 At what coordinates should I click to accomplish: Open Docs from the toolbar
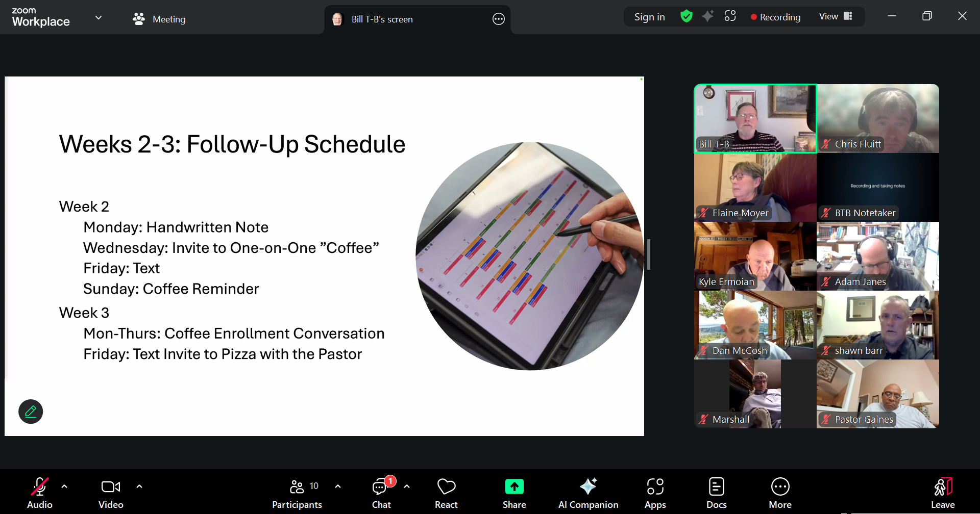click(x=716, y=493)
